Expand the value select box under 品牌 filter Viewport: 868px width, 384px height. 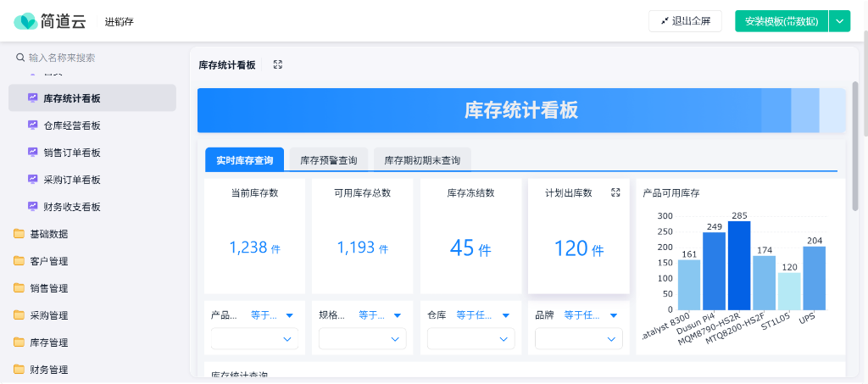pyautogui.click(x=578, y=338)
